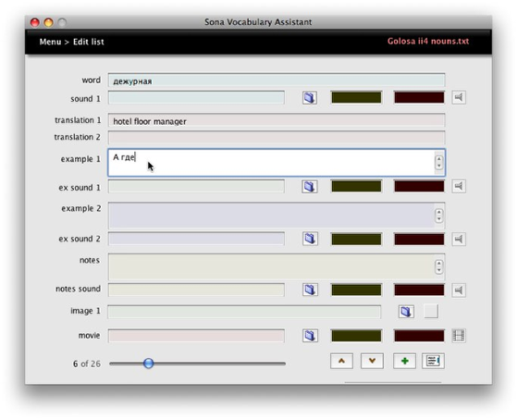Browse file for image 1
Viewport: 518px width, 420px height.
(x=406, y=311)
